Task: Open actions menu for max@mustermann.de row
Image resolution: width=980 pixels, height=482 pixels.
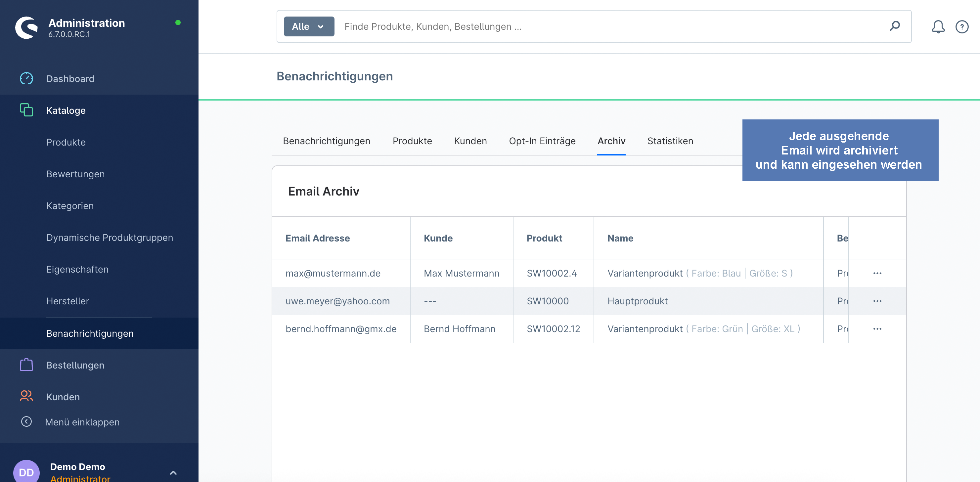Action: click(877, 273)
